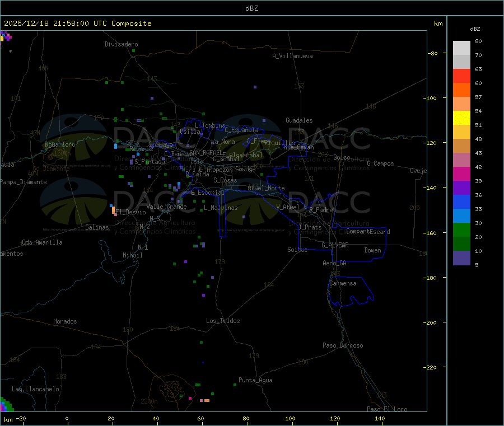The height and width of the screenshot is (426, 504).
Task: Click the Punta_Agua label
Action: click(255, 380)
